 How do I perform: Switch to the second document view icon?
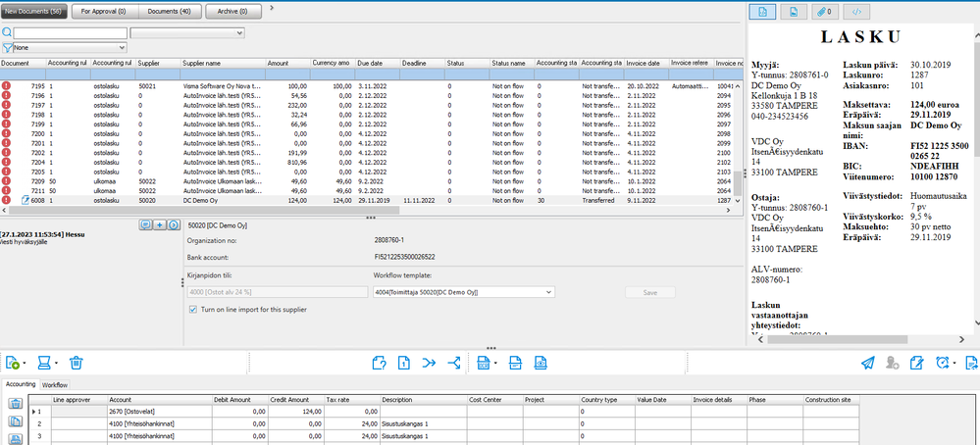pos(794,11)
